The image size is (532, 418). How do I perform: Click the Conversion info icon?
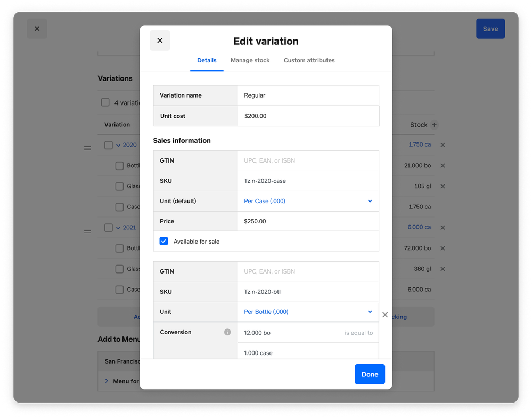point(227,332)
